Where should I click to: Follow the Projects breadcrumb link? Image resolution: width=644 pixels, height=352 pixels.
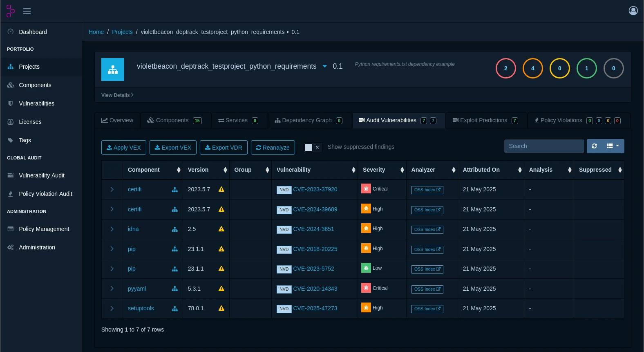122,32
